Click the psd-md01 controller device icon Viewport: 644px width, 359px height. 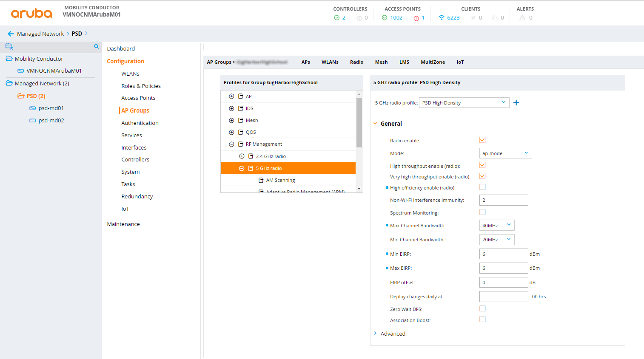click(32, 108)
